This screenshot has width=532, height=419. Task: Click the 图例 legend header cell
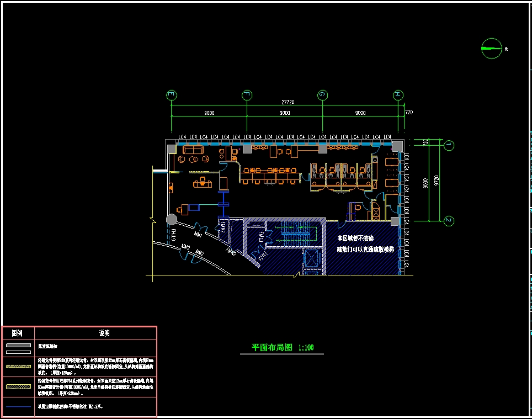[x=18, y=333]
